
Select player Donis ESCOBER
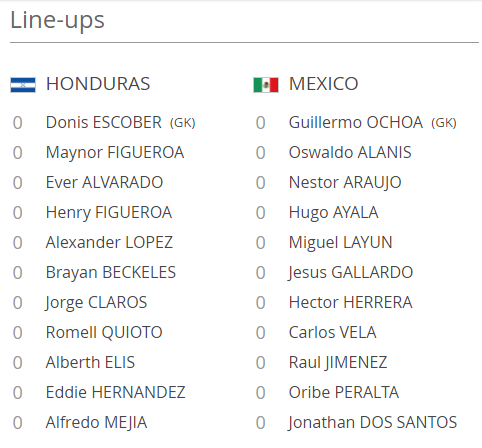point(104,122)
